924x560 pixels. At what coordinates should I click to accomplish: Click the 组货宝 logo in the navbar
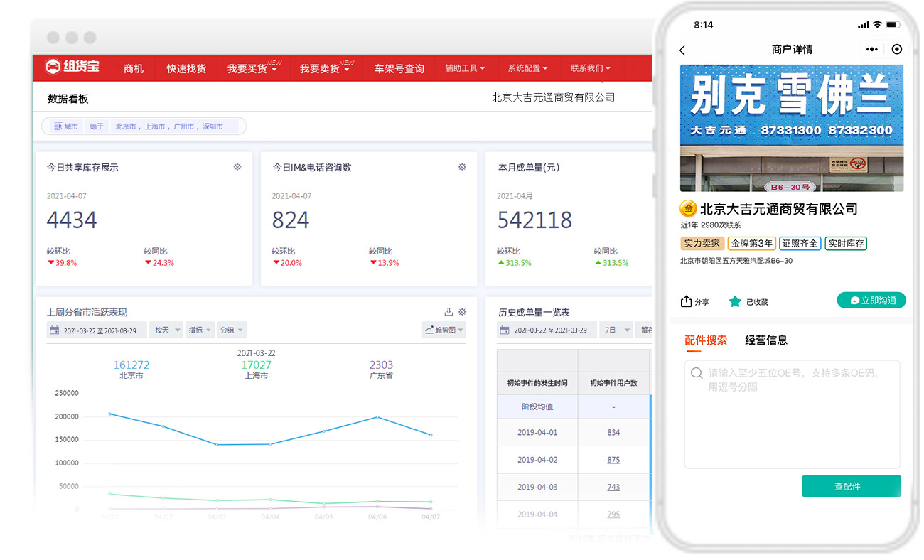72,68
